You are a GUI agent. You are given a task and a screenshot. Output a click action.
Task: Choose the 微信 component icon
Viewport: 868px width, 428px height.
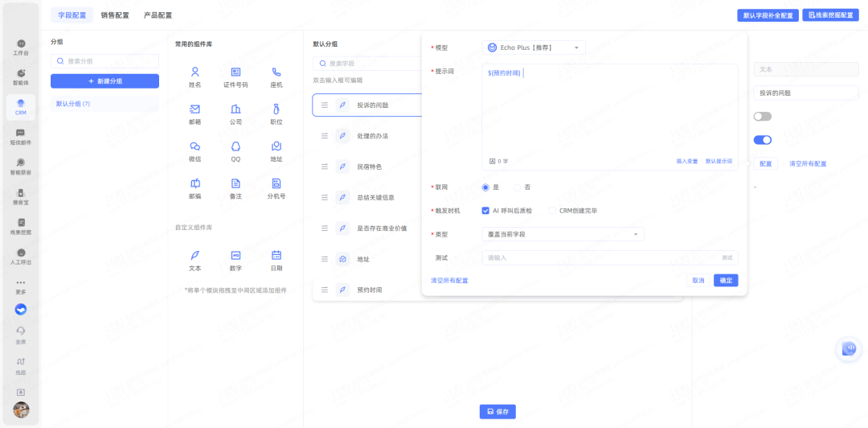coord(194,146)
